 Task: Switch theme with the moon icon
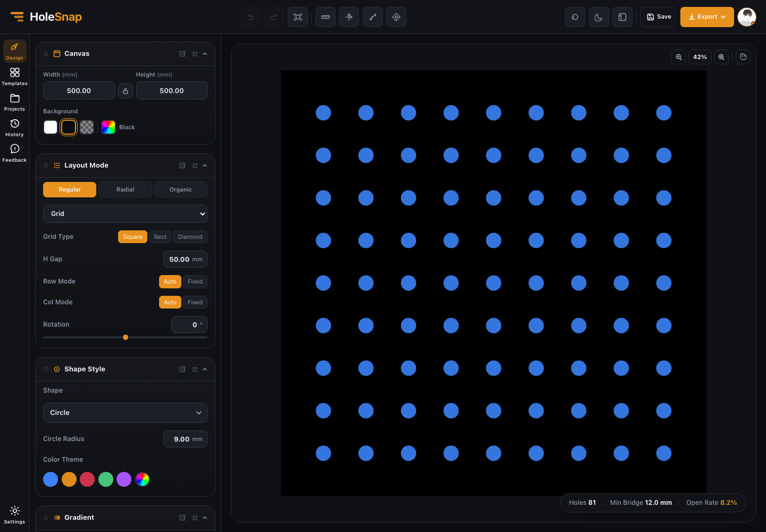pos(598,17)
